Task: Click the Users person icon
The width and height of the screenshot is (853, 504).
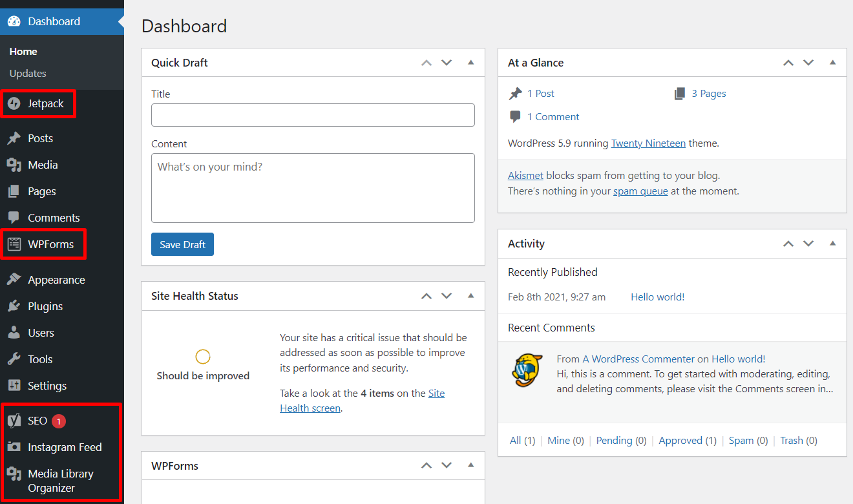Action: tap(14, 333)
